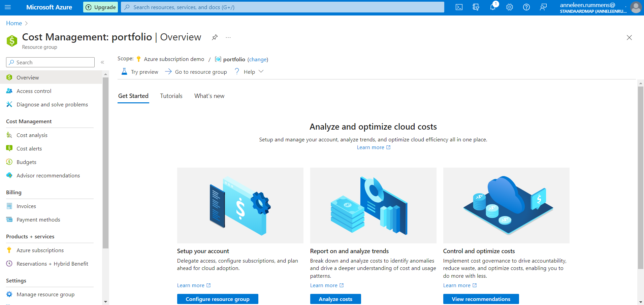Click the Cost Management dollar icon by the title

(x=12, y=41)
